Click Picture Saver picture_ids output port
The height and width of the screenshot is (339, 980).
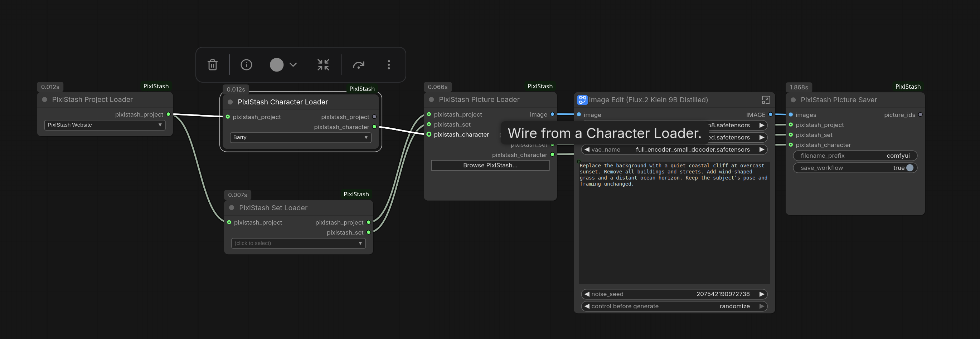(x=920, y=115)
